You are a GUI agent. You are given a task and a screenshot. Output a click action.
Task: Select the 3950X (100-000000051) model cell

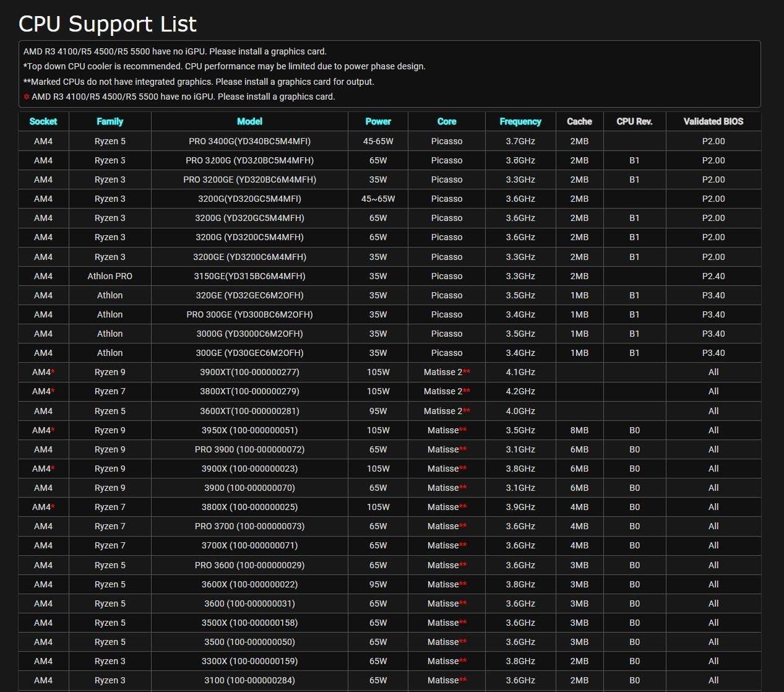(249, 430)
